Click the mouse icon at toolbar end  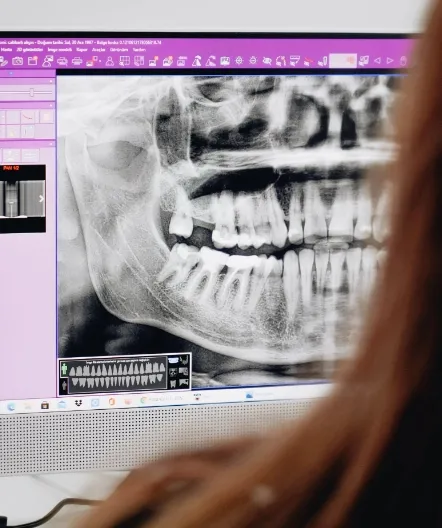(x=403, y=61)
